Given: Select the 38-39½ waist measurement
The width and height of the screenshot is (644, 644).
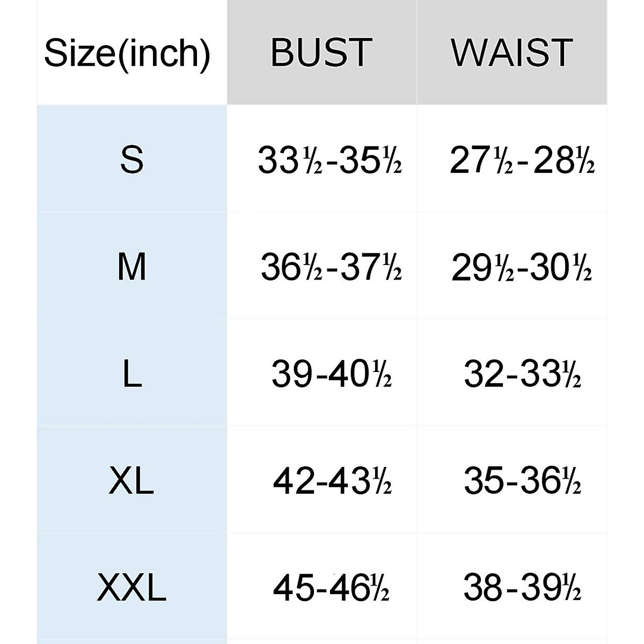Looking at the screenshot, I should click(522, 588).
